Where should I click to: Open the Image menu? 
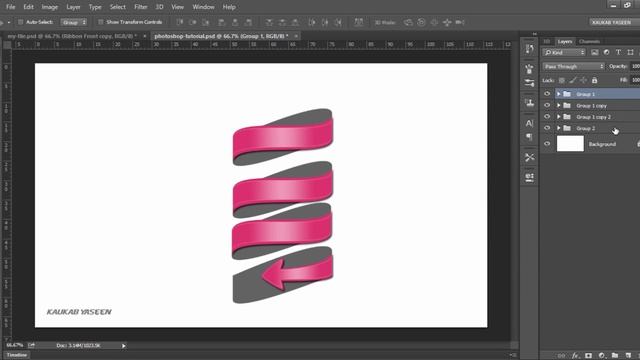(50, 7)
